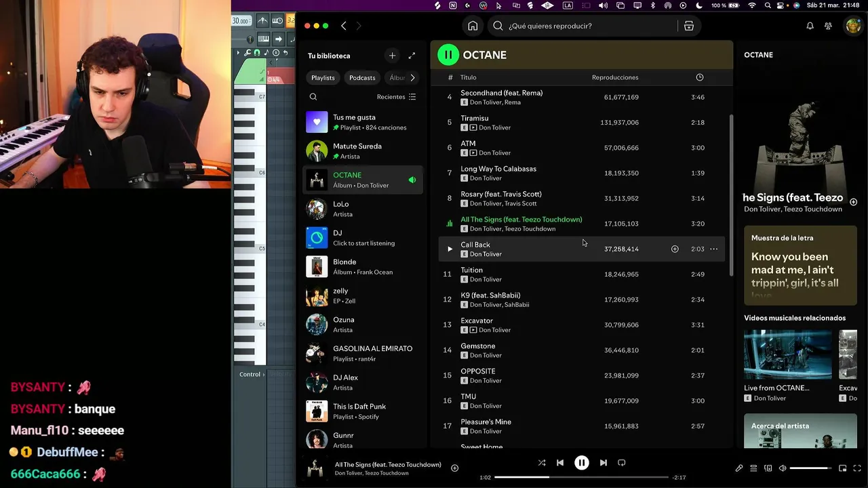This screenshot has width=868, height=488.
Task: Open the Muestra de la letra lyrics card
Action: point(800,266)
